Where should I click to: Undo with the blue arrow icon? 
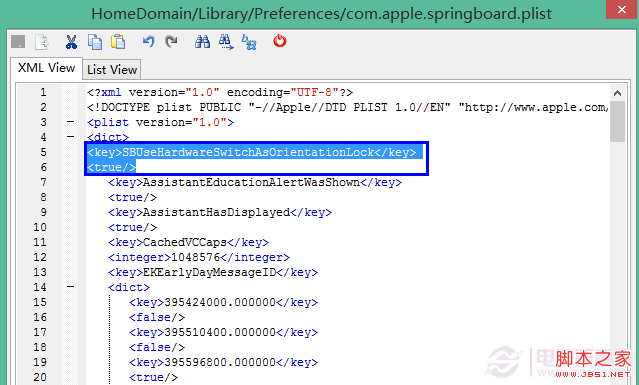coord(148,41)
